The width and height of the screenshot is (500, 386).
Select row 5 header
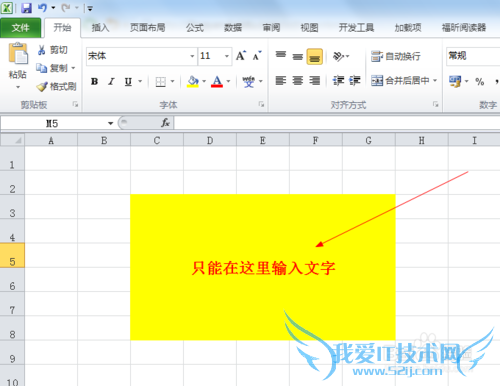click(x=12, y=255)
